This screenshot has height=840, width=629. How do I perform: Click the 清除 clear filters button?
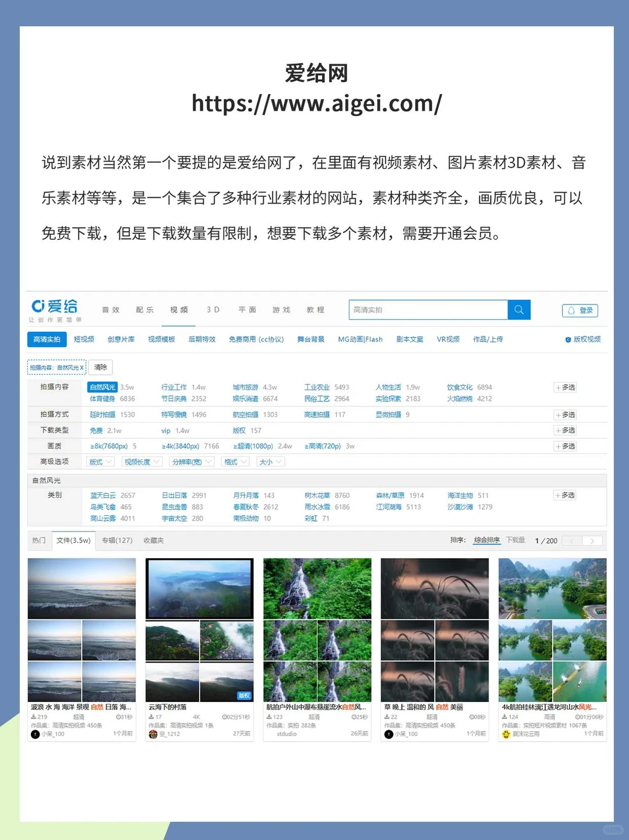[100, 367]
